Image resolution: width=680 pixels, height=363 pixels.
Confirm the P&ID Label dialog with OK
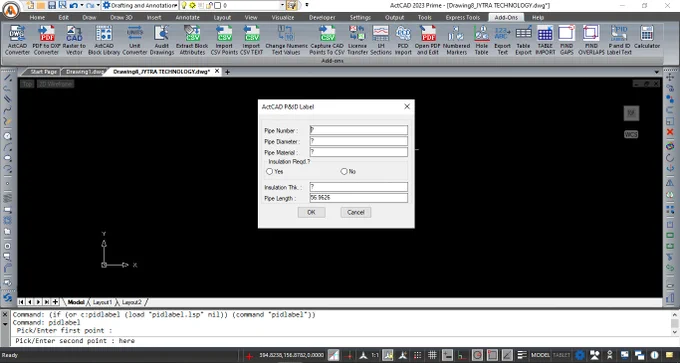311,213
